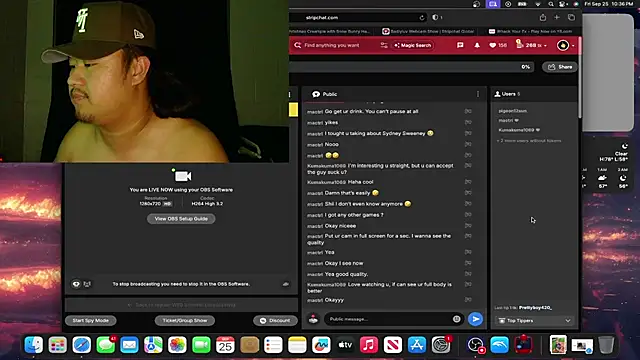This screenshot has width=640, height=360.
Task: Click the 0% goal progress bar
Action: pos(412,67)
